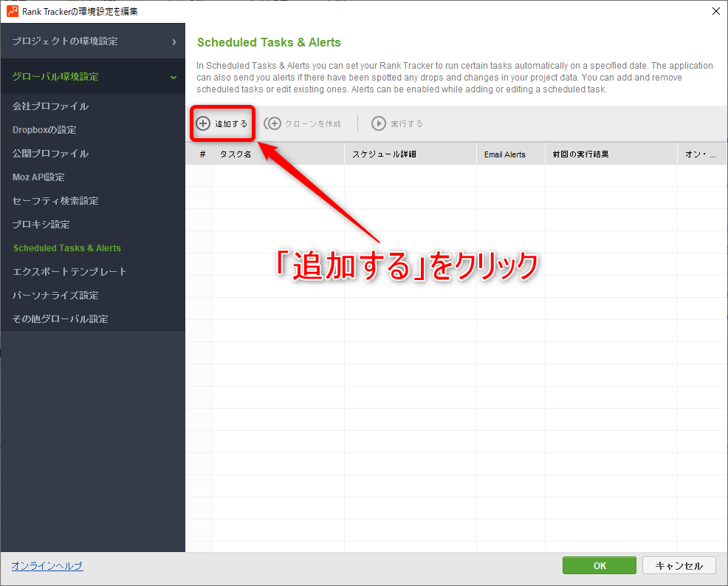Open パーソナライズ設定 in sidebar
Screen dimensions: 728x586
click(55, 296)
